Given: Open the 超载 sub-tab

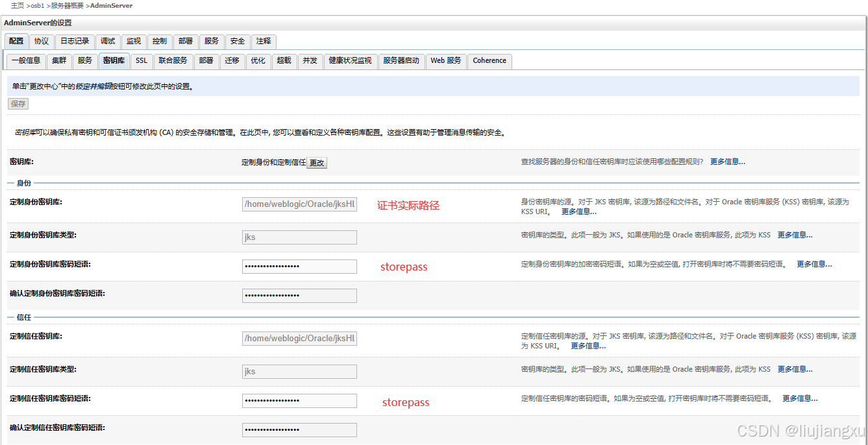Looking at the screenshot, I should point(284,61).
